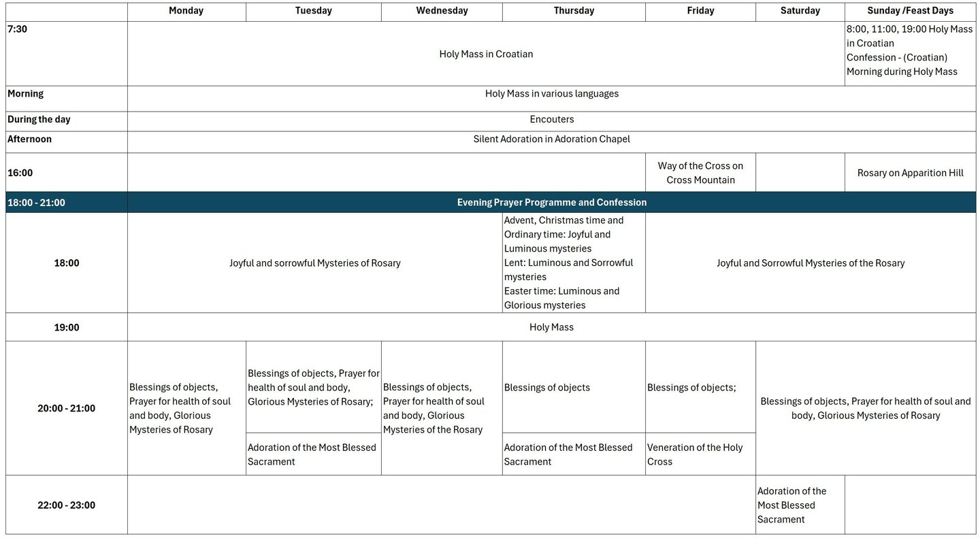980x538 pixels.
Task: Select the Friday column header
Action: (x=700, y=11)
